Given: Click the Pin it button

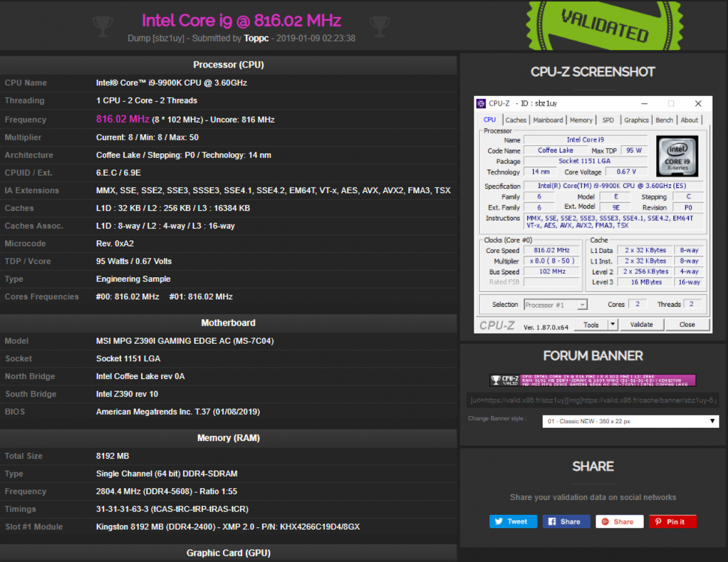Looking at the screenshot, I should coord(672,522).
